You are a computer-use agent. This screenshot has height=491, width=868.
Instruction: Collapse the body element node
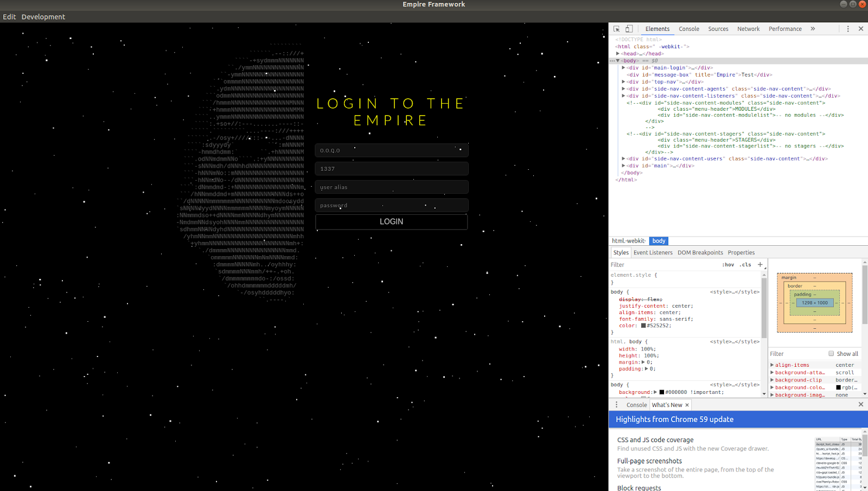(x=618, y=61)
